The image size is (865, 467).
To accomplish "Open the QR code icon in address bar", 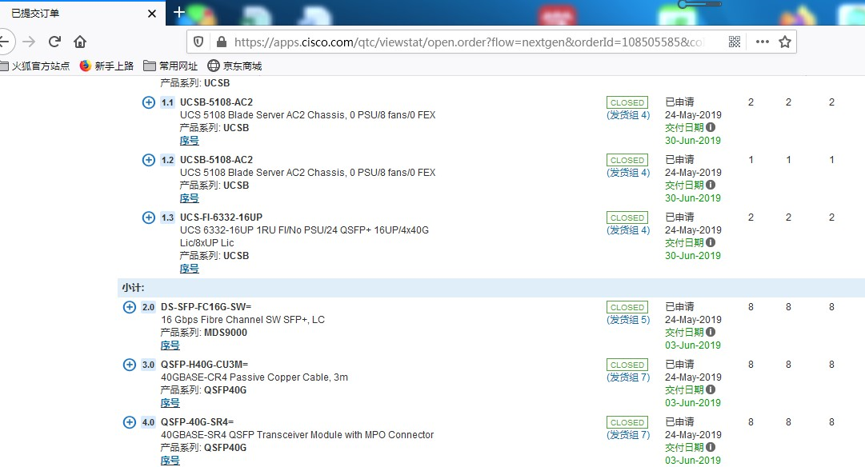I will click(x=734, y=42).
